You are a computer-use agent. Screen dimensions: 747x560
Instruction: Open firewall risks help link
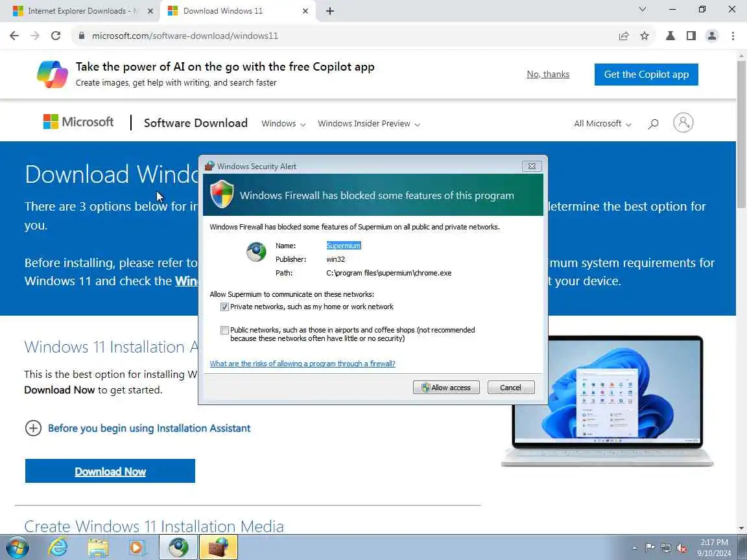click(303, 364)
